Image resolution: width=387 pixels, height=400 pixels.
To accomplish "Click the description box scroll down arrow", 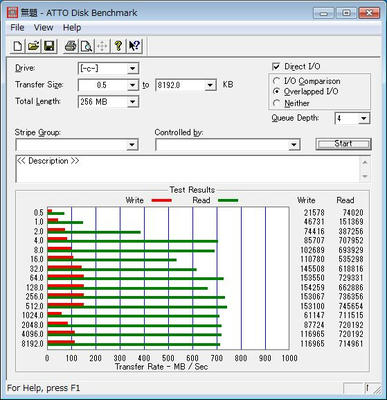I will coord(365,176).
